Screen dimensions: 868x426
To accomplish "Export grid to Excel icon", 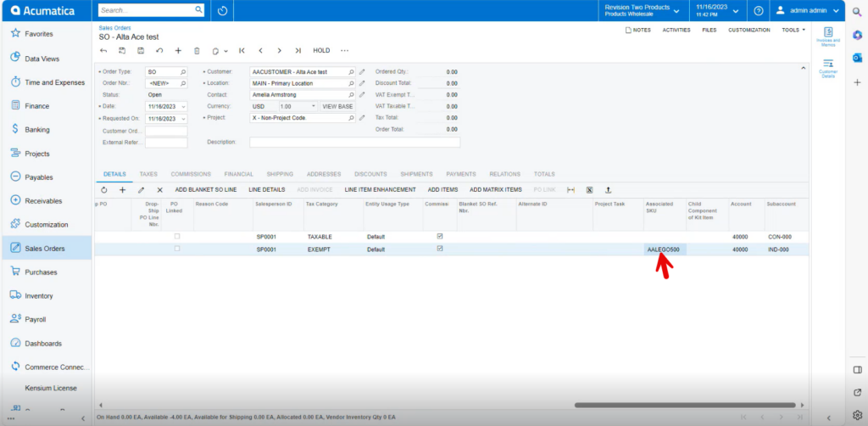I will click(x=590, y=189).
